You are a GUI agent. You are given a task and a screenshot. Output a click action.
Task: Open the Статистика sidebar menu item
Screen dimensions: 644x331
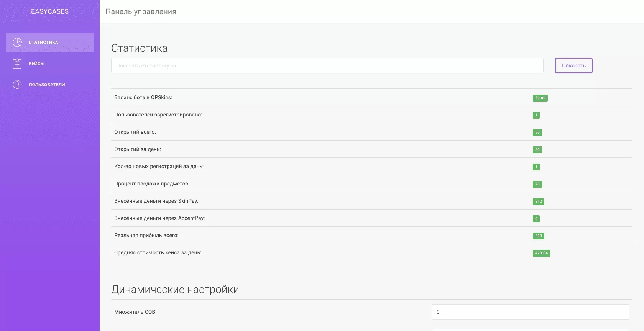[x=50, y=43]
